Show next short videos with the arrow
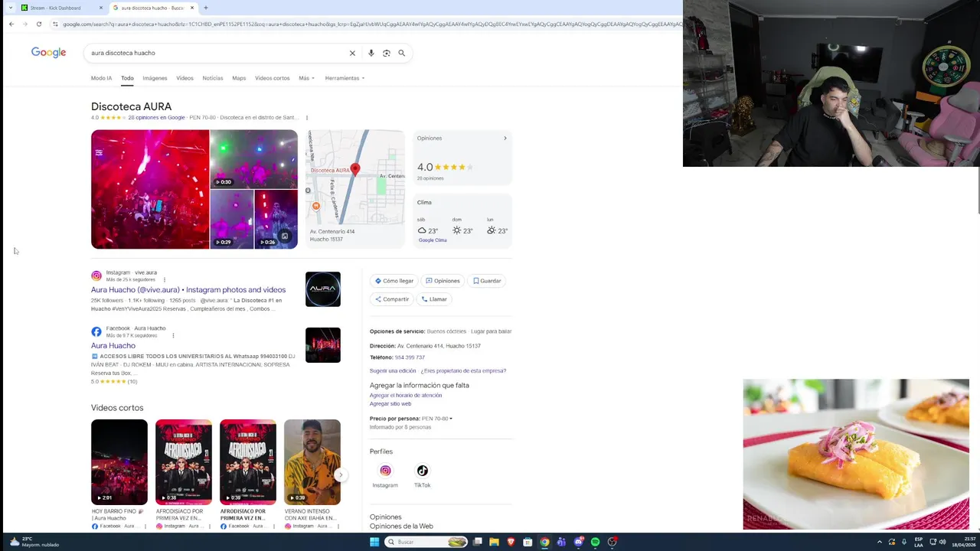The width and height of the screenshot is (980, 551). 340,474
